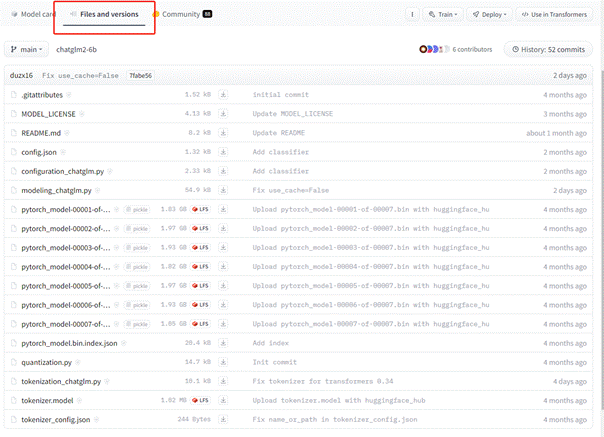Click download icon for tokenizer.model
604x437 pixels.
pyautogui.click(x=224, y=400)
